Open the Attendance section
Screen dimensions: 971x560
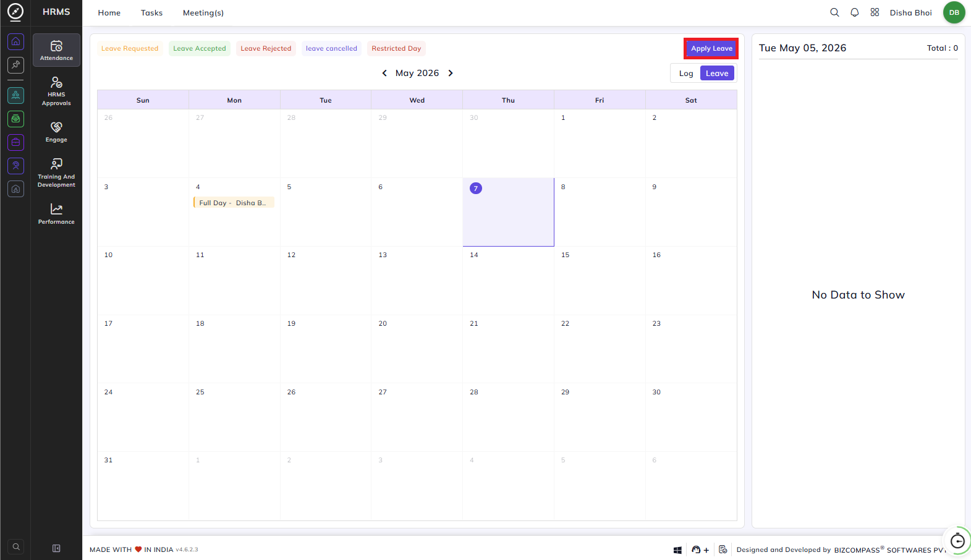56,50
